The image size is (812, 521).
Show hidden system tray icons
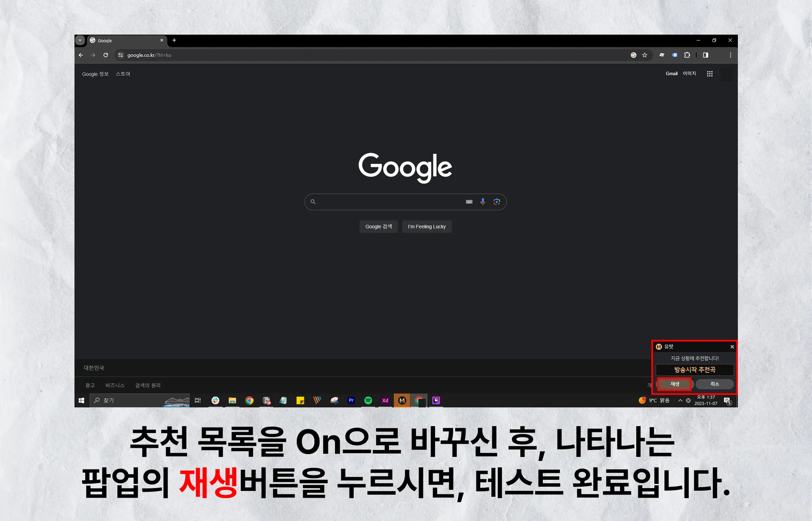coord(680,400)
